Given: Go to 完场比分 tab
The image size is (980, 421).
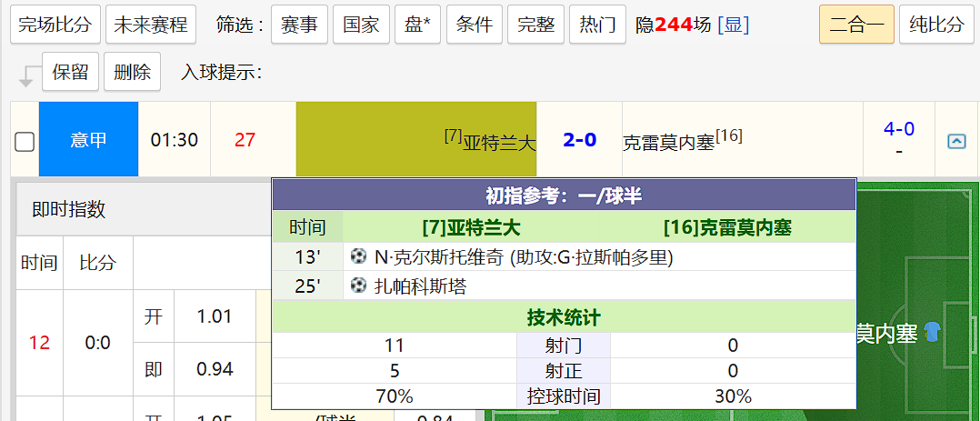Looking at the screenshot, I should click(55, 25).
